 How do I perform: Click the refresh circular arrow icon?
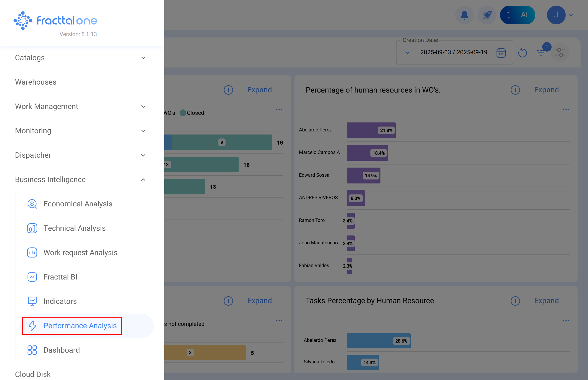click(522, 52)
